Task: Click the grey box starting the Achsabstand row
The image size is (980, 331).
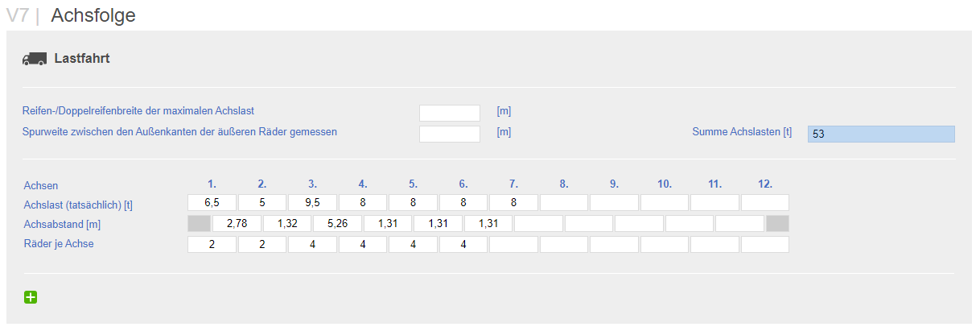Action: [199, 223]
